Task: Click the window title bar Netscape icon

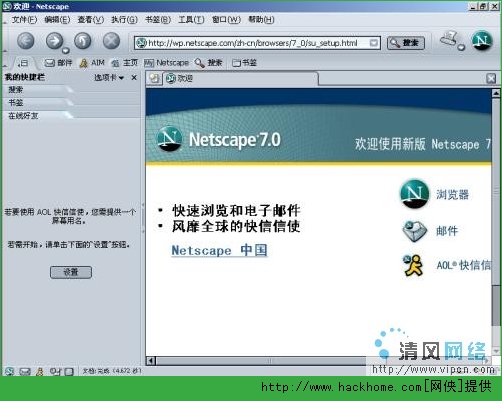Action: click(7, 6)
